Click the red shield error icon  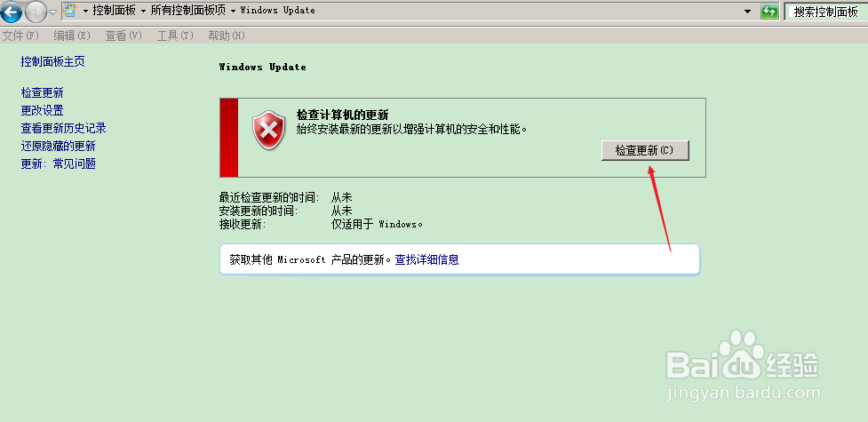[x=269, y=130]
